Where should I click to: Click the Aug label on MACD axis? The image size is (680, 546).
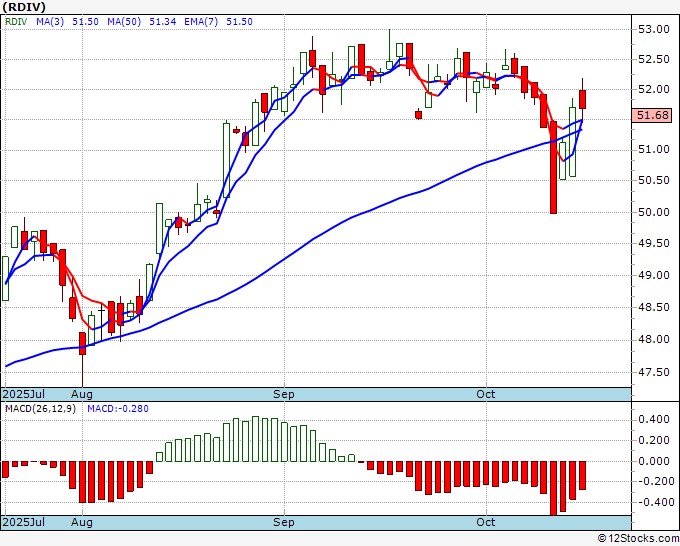click(82, 522)
